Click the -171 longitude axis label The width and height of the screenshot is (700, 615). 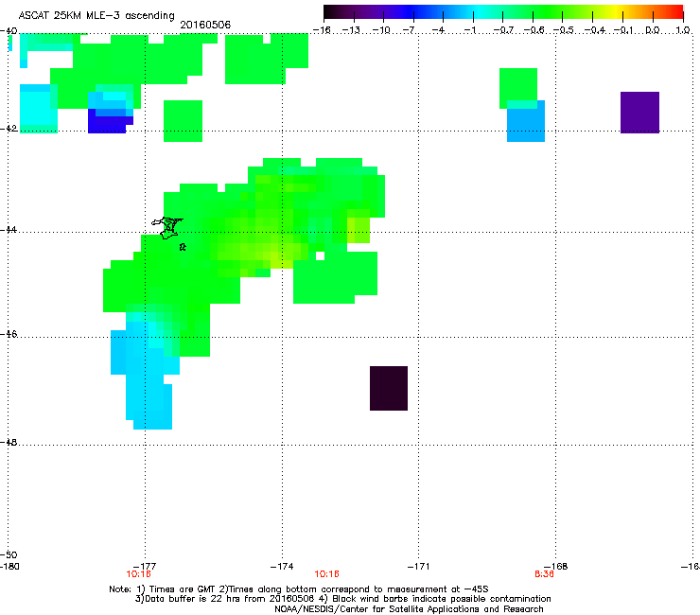[418, 567]
